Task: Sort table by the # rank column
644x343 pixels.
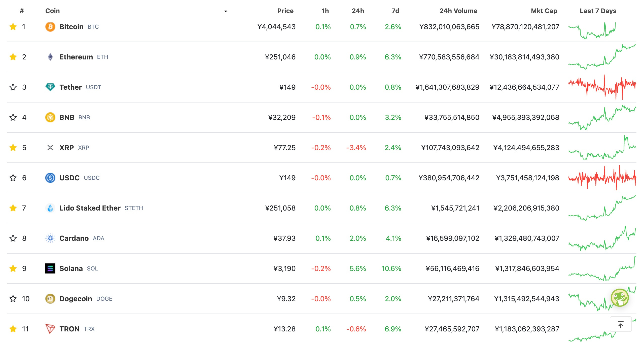Action: (22, 11)
